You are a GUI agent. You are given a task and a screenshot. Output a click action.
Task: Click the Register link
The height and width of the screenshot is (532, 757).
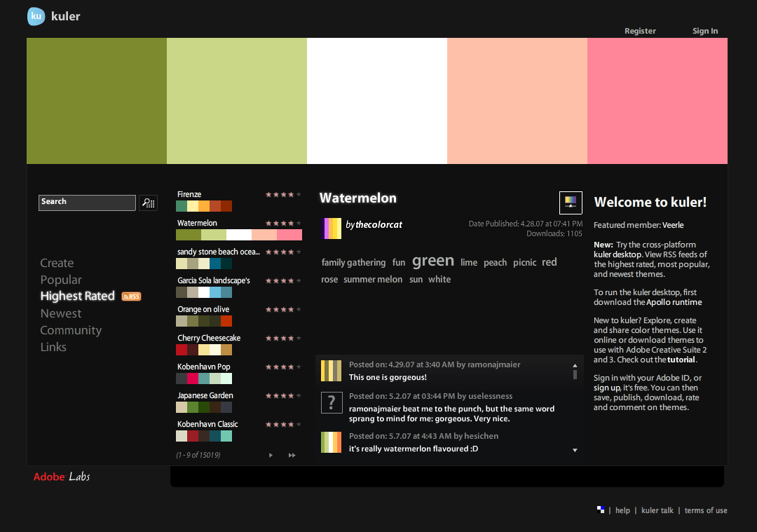[640, 31]
